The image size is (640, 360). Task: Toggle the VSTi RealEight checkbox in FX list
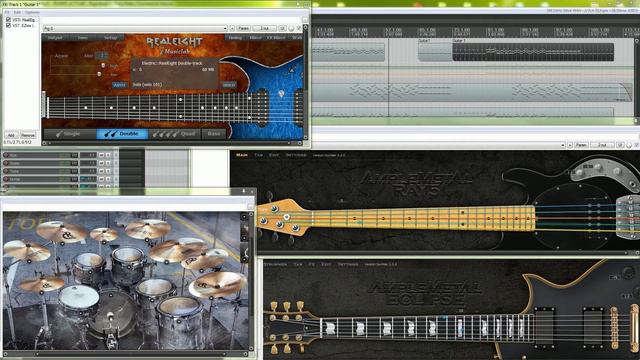click(8, 20)
